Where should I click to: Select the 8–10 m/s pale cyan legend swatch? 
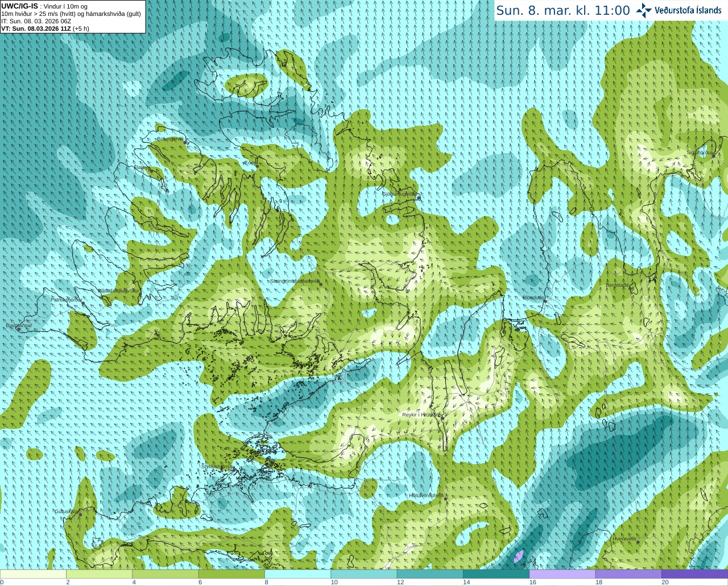click(297, 574)
